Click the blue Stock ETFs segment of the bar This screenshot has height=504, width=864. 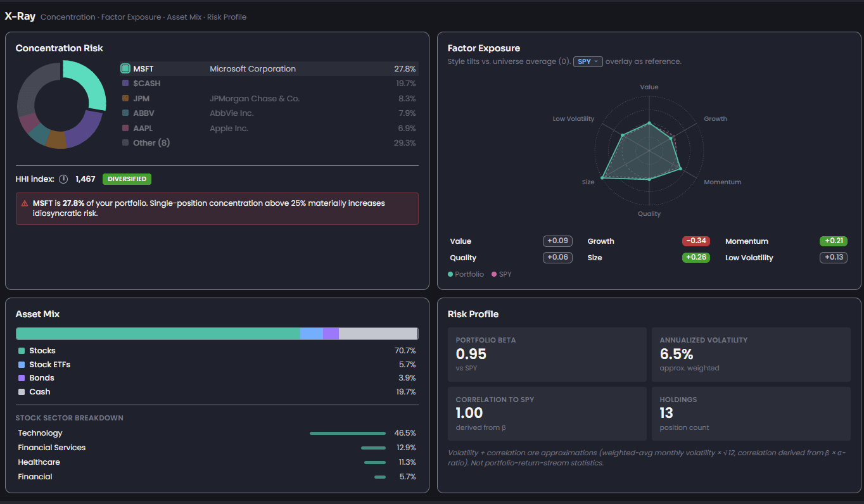point(312,334)
